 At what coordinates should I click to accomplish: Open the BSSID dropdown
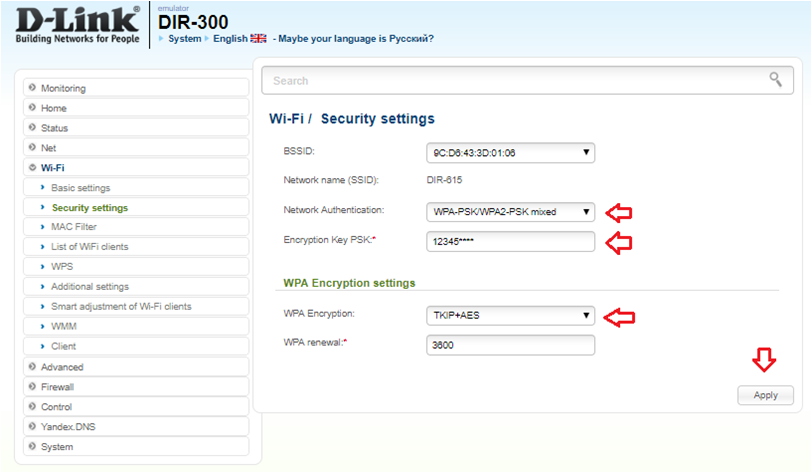(510, 153)
